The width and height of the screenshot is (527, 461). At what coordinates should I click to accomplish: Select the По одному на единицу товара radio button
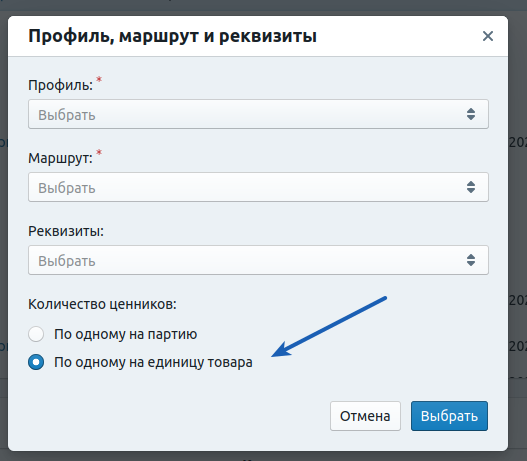tap(36, 362)
